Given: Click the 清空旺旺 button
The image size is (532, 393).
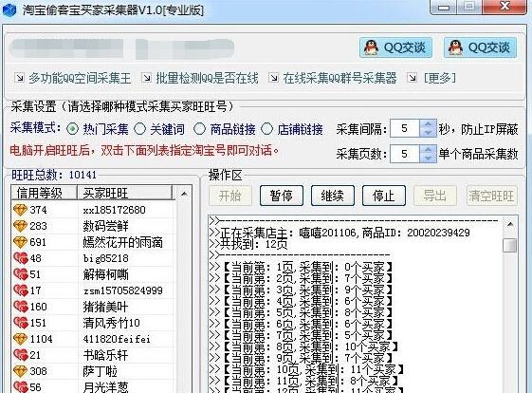Looking at the screenshot, I should pos(491,196).
